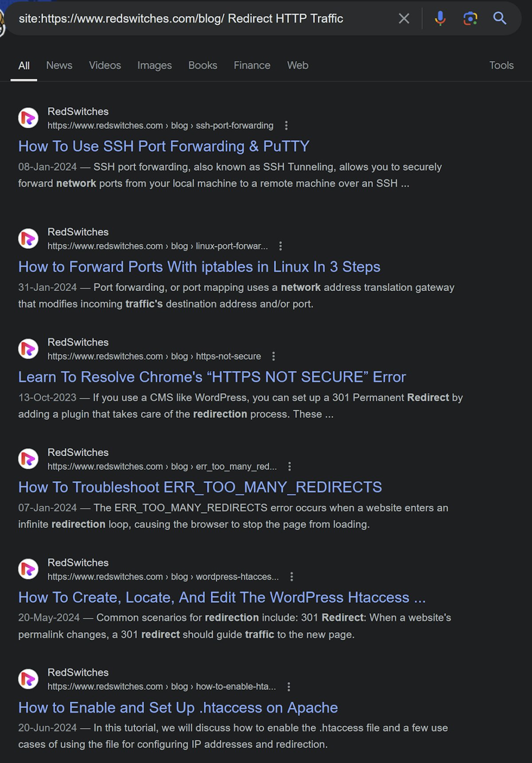The image size is (532, 763).
Task: Open three-dot menu for wordpress-htaccess result
Action: [291, 577]
